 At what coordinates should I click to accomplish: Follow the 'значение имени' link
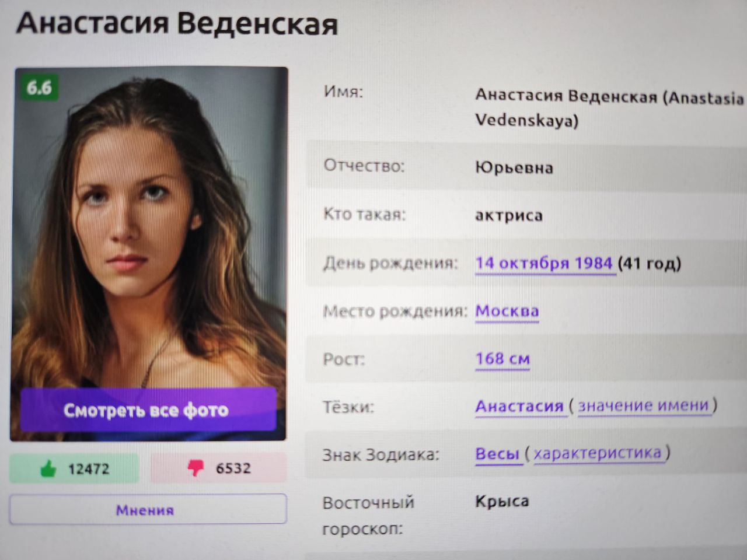(644, 405)
